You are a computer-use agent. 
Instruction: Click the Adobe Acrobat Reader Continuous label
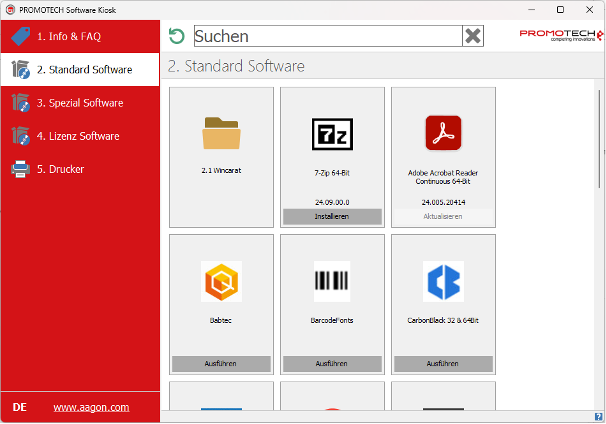point(443,177)
